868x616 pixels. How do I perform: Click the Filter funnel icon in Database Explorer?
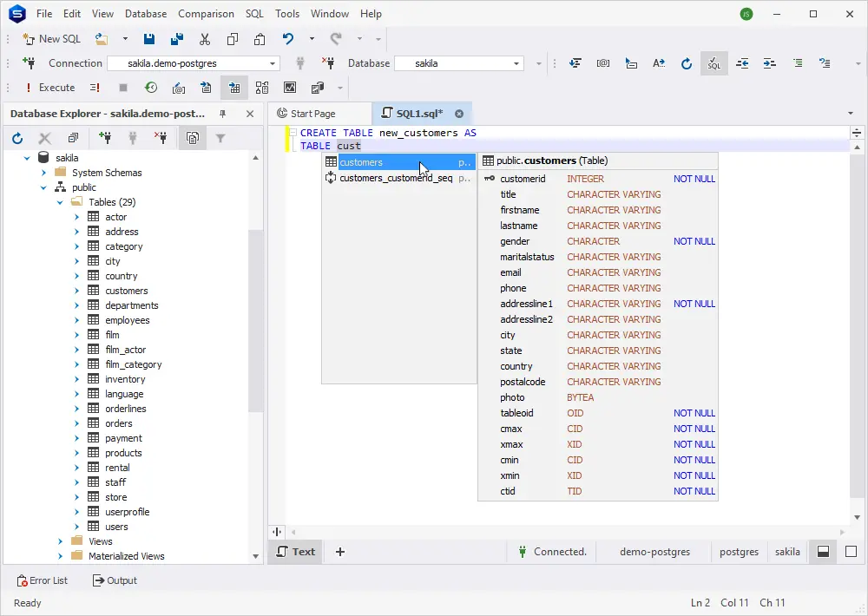pyautogui.click(x=220, y=138)
